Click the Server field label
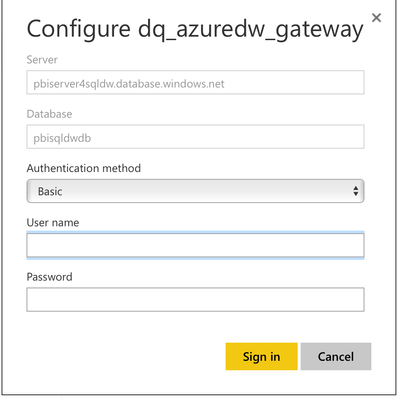The width and height of the screenshot is (397, 400). 42,60
